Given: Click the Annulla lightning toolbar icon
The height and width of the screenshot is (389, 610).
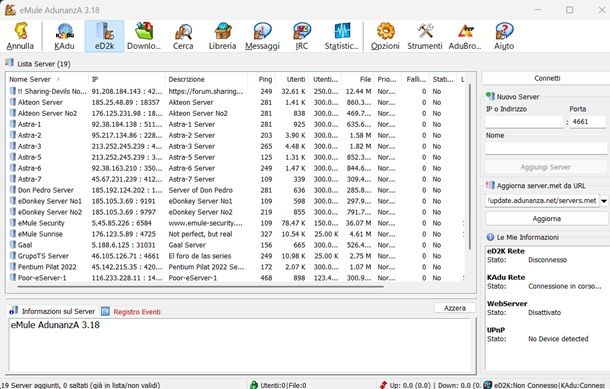Looking at the screenshot, I should (20, 37).
